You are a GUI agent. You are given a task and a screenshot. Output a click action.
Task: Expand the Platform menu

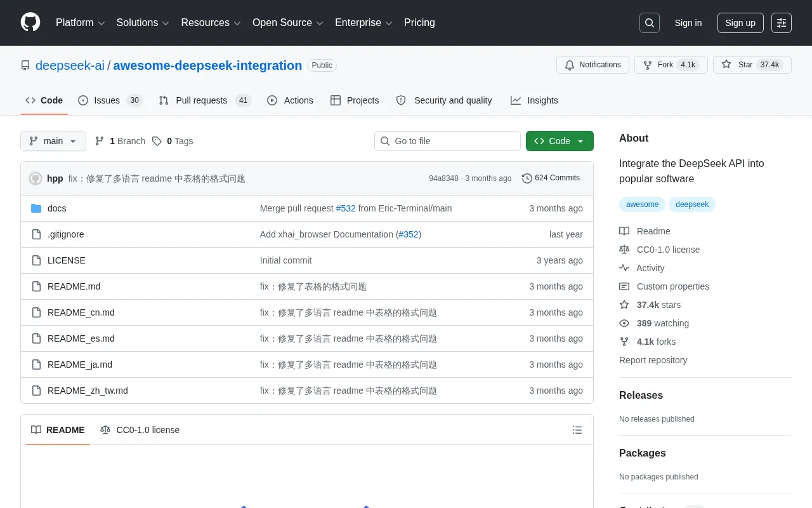[80, 23]
